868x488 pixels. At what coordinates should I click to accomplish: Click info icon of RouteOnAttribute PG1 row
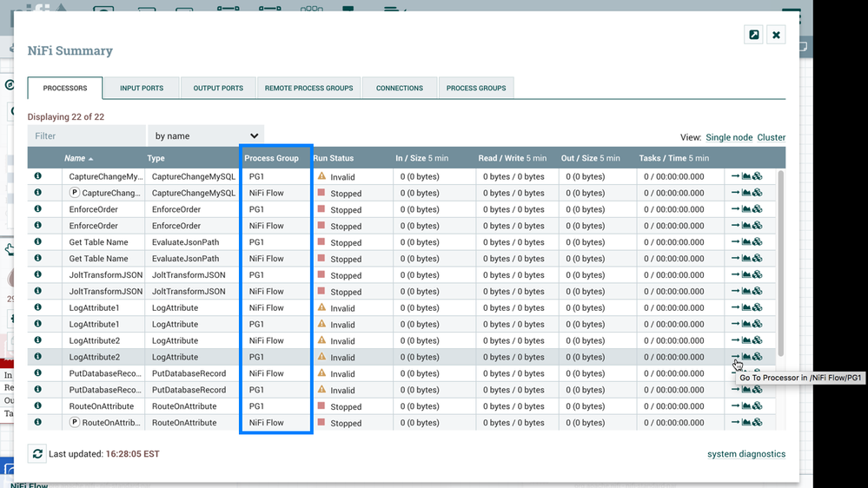pos(38,406)
